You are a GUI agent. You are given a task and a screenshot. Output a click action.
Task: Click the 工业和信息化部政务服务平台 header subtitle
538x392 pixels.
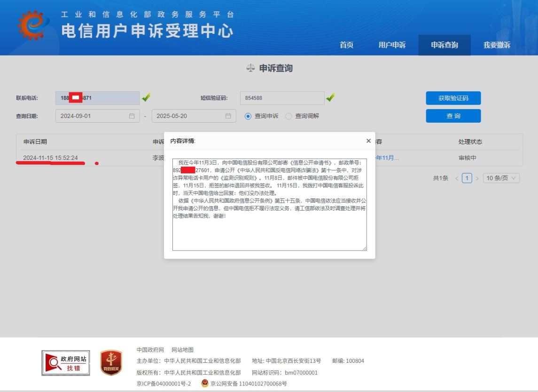148,15
